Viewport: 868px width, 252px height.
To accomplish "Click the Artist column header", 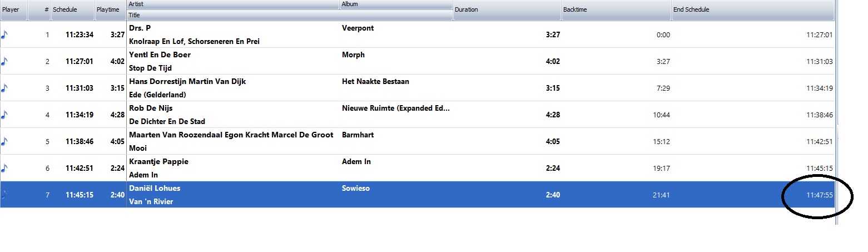I will [233, 4].
